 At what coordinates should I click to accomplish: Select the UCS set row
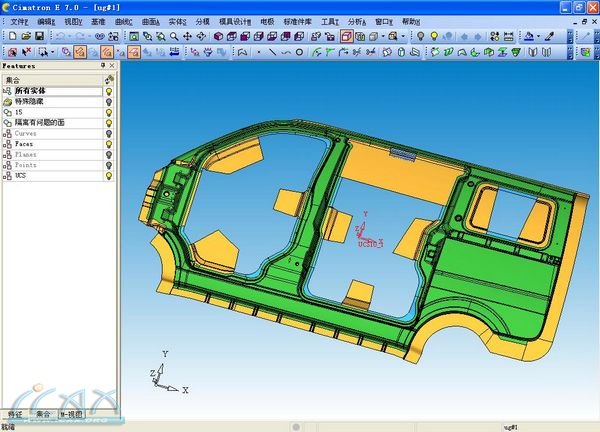click(52, 176)
